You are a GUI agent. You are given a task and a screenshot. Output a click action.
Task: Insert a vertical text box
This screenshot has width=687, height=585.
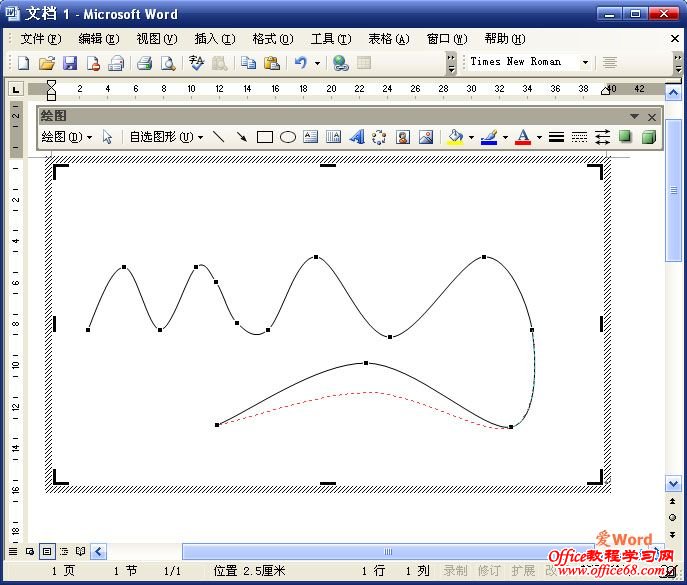[333, 137]
